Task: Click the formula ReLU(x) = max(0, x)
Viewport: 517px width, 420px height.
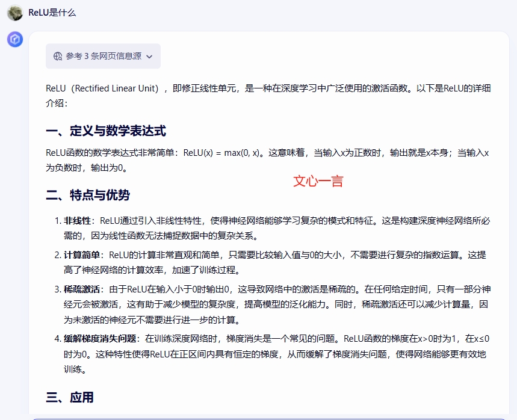Action: [x=223, y=153]
